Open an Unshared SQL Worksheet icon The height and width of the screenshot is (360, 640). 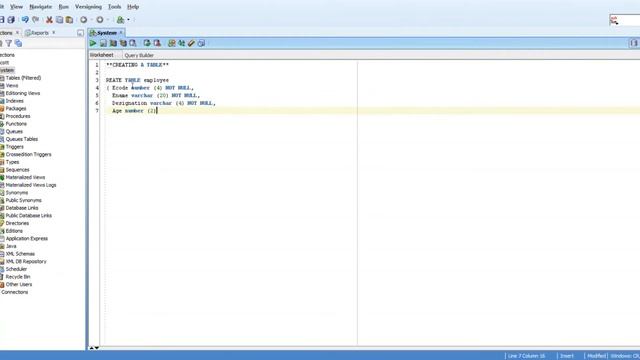(172, 43)
